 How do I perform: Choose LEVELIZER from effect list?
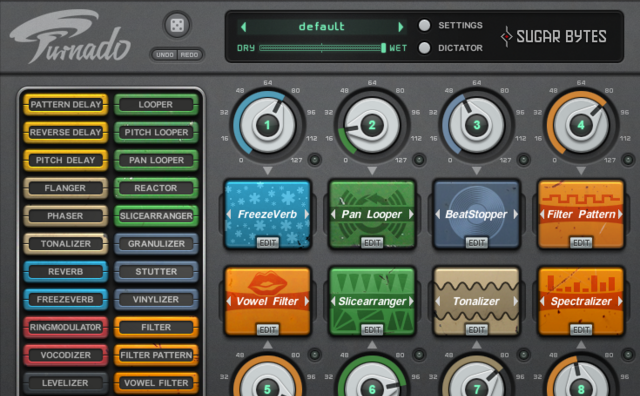(66, 383)
